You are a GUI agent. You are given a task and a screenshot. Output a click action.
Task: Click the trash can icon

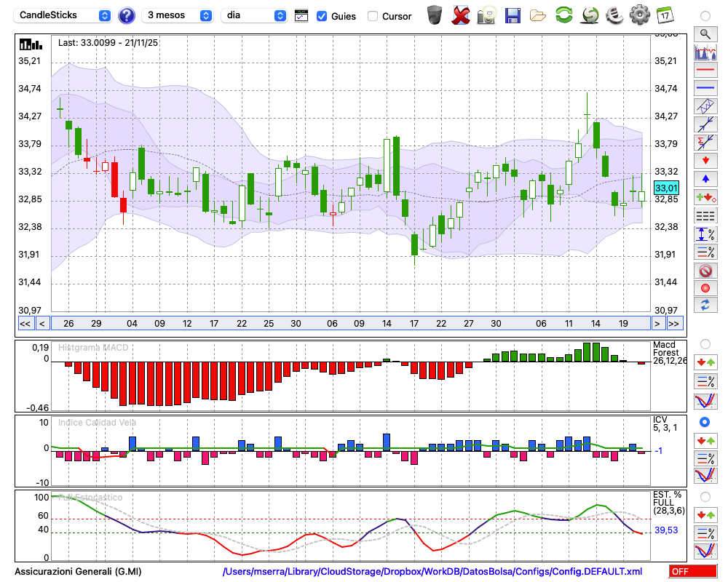click(435, 15)
